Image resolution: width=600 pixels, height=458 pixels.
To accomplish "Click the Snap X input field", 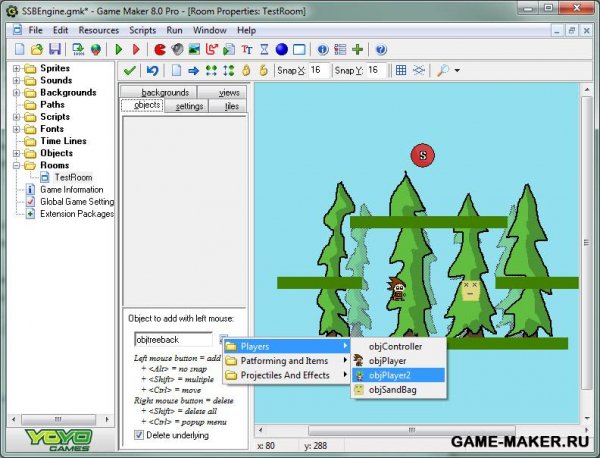I will 318,70.
